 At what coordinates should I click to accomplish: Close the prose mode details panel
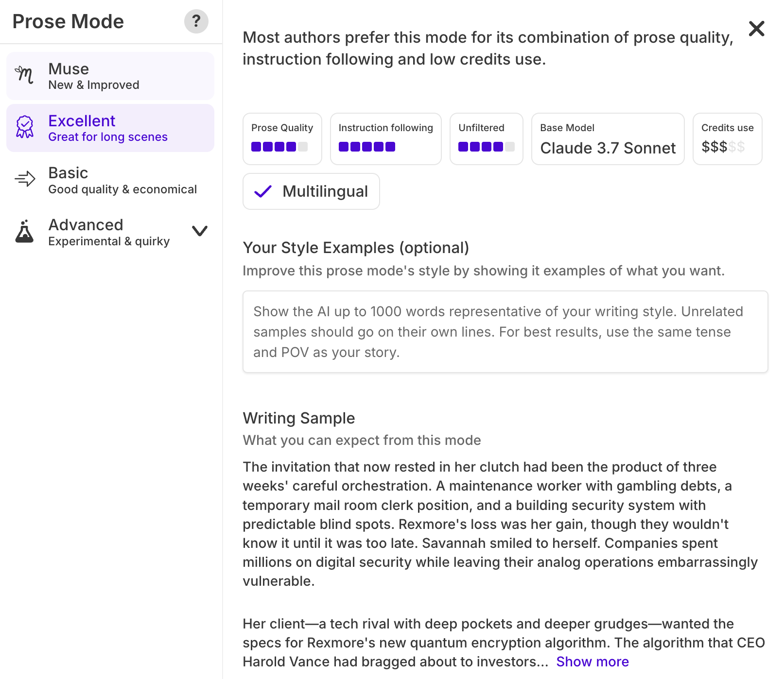pyautogui.click(x=756, y=29)
